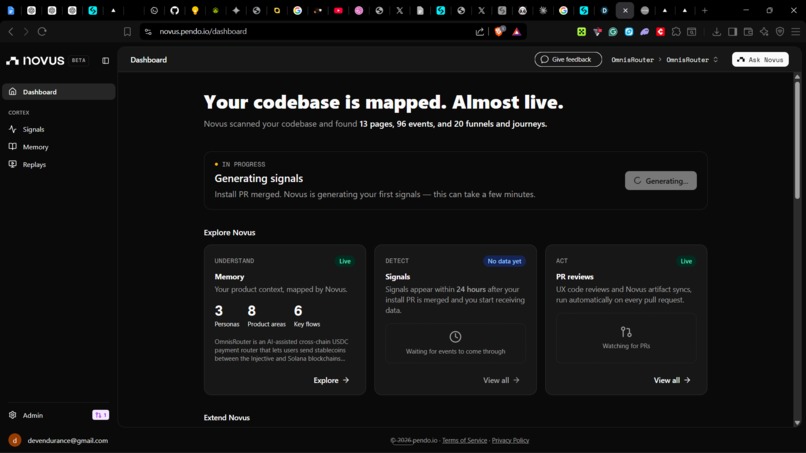The width and height of the screenshot is (806, 453).
Task: Open the browser hamburger menu
Action: point(796,31)
